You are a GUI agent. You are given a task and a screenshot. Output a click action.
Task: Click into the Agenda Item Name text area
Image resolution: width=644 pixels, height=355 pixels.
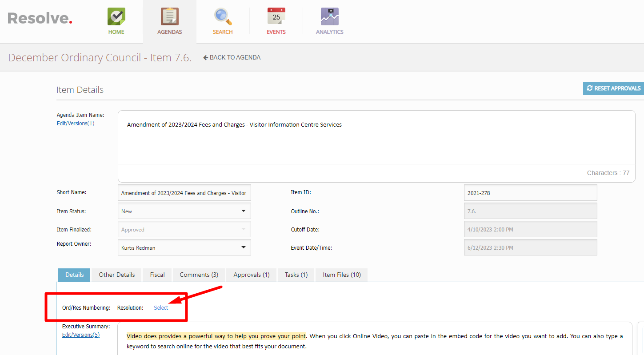[x=376, y=138]
